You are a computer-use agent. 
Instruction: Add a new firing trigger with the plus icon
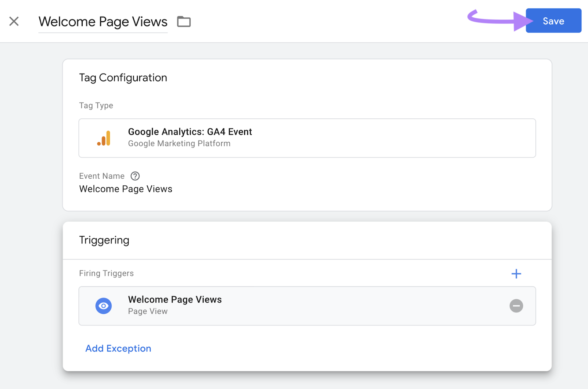pos(516,273)
